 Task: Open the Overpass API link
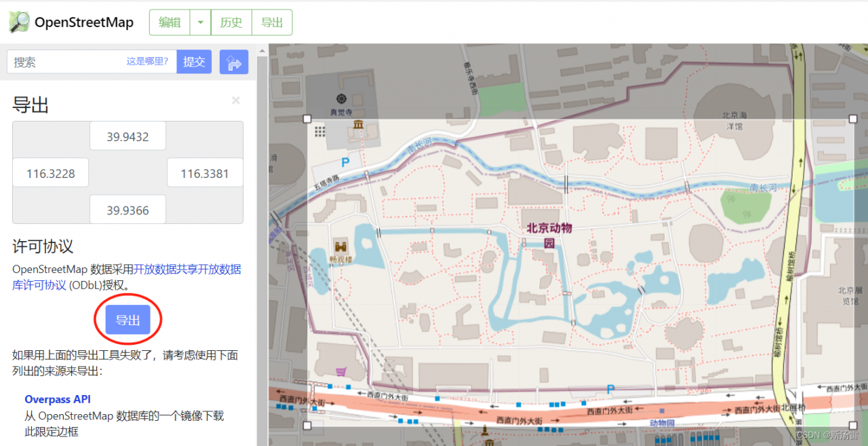tap(58, 399)
